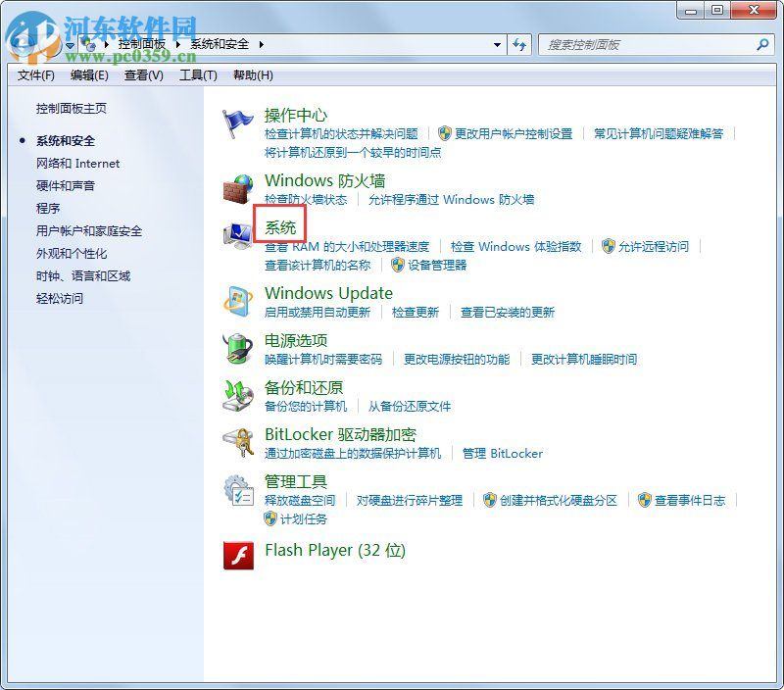
Task: Open Flash Player settings via its red icon
Action: (x=237, y=552)
